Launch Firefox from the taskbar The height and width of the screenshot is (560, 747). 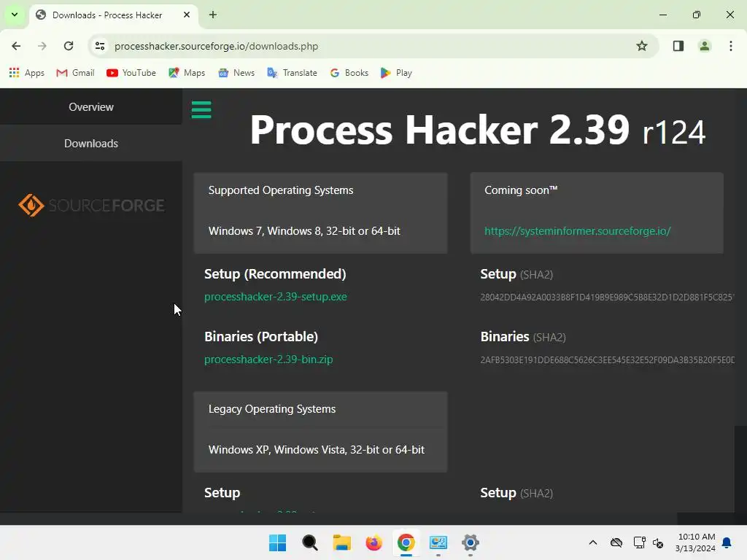click(x=374, y=542)
